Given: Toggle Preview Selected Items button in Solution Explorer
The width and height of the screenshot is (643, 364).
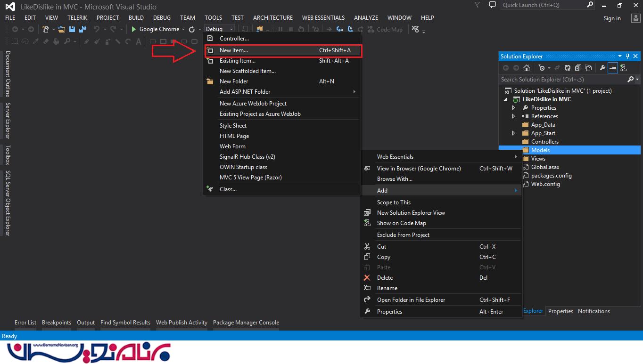Looking at the screenshot, I should point(613,68).
